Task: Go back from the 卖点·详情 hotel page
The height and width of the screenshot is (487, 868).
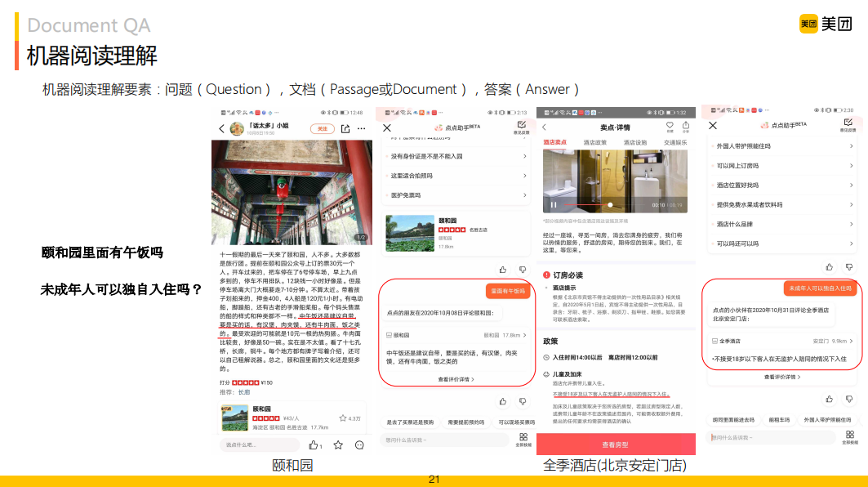Action: tap(544, 127)
